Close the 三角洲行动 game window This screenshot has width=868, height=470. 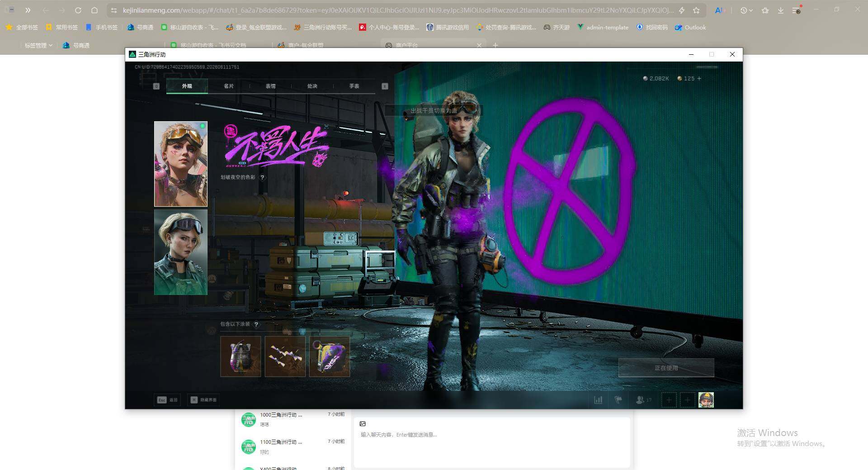click(x=732, y=54)
